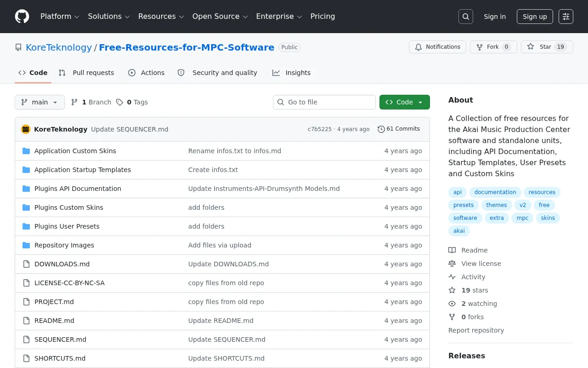Select the documentation topic tag
The height and width of the screenshot is (368, 588).
click(495, 192)
